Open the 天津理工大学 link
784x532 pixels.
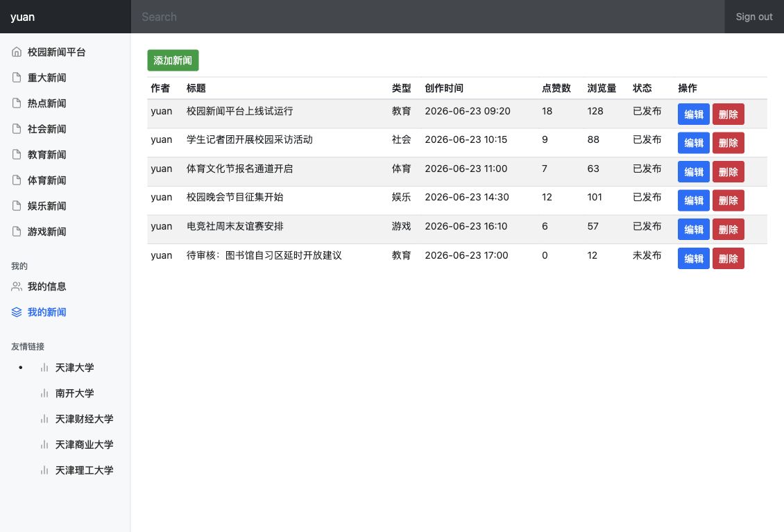point(84,470)
